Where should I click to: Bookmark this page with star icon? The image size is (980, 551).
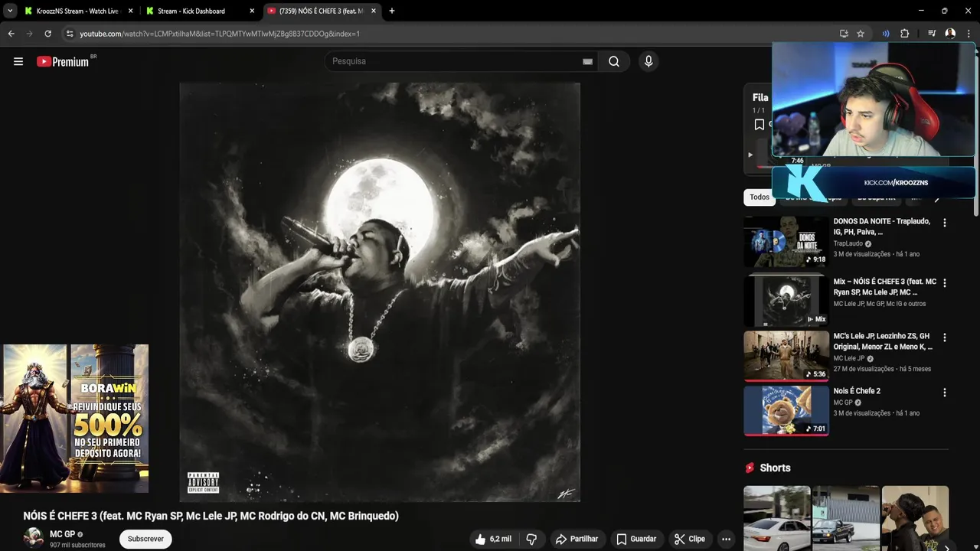(861, 34)
